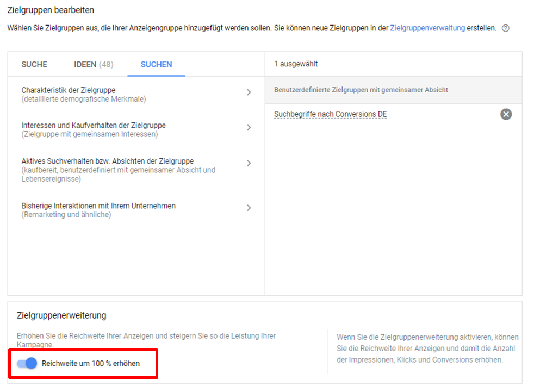Screen dimensions: 534x392
Task: Toggle Reichweite um 100 % erhöhen switch
Action: click(x=27, y=363)
